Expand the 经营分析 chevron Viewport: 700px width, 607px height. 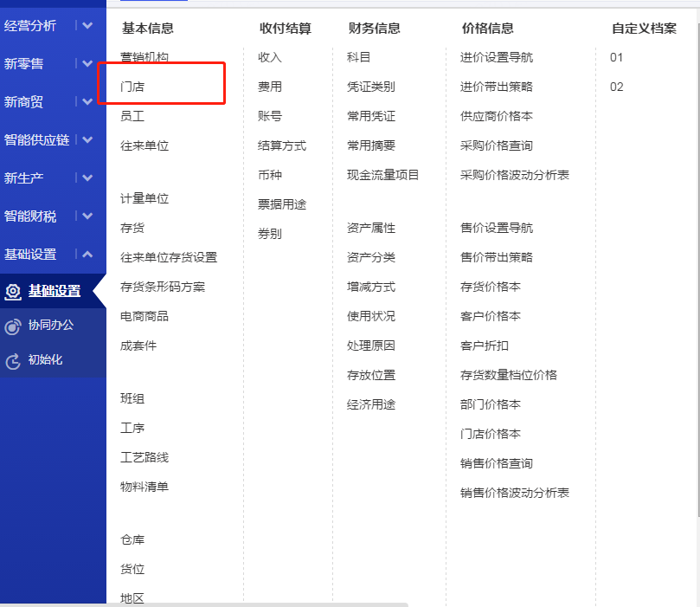coord(87,25)
